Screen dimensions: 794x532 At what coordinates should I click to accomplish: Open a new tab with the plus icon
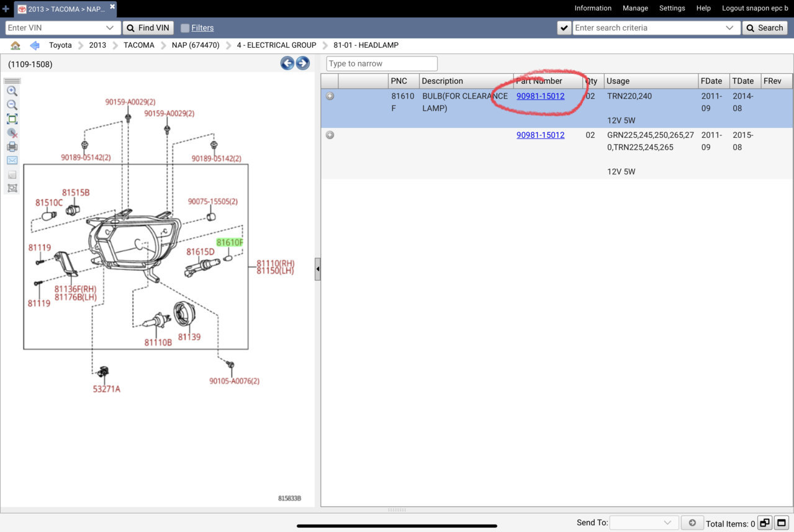[6, 9]
